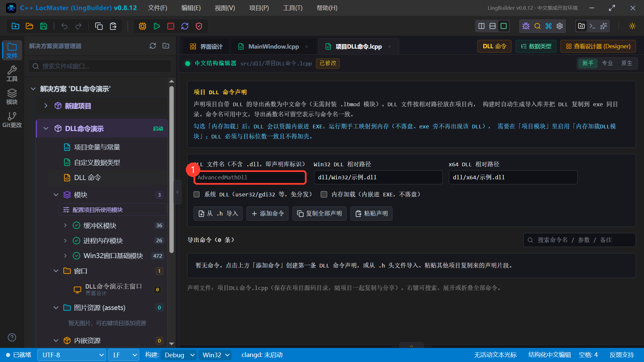Refresh the solution explorer panel
The image size is (644, 362).
pyautogui.click(x=153, y=46)
